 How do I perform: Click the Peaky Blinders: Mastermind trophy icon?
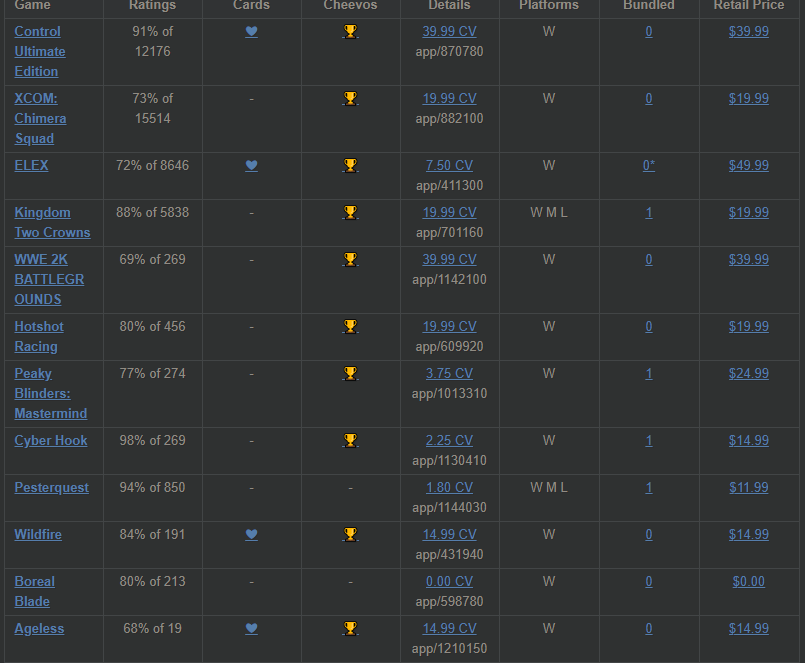[350, 373]
